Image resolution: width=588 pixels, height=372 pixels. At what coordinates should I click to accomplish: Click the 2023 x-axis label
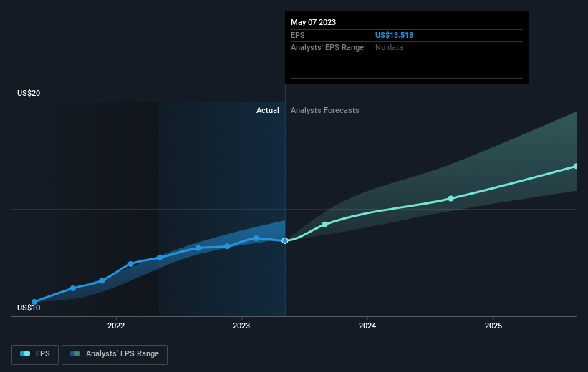click(x=241, y=325)
